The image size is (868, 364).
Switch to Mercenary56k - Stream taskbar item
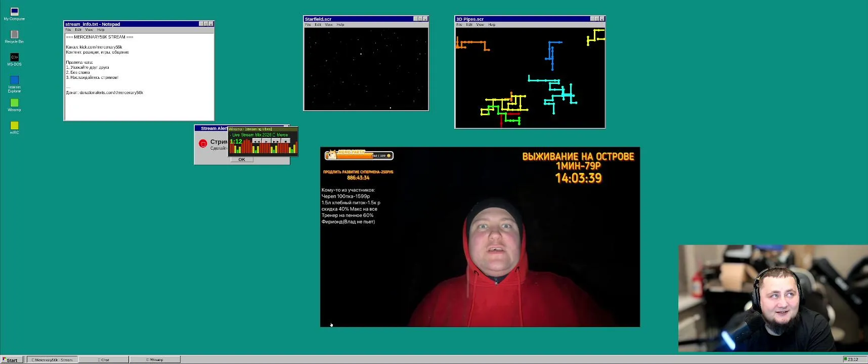52,360
